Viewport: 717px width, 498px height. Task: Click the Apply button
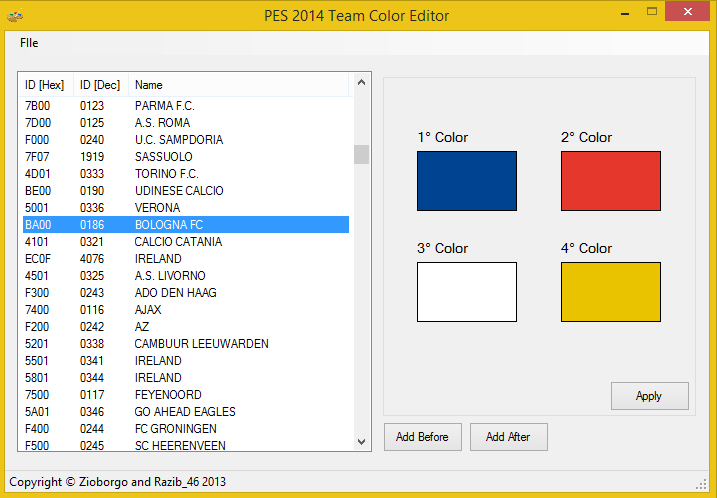pyautogui.click(x=649, y=396)
